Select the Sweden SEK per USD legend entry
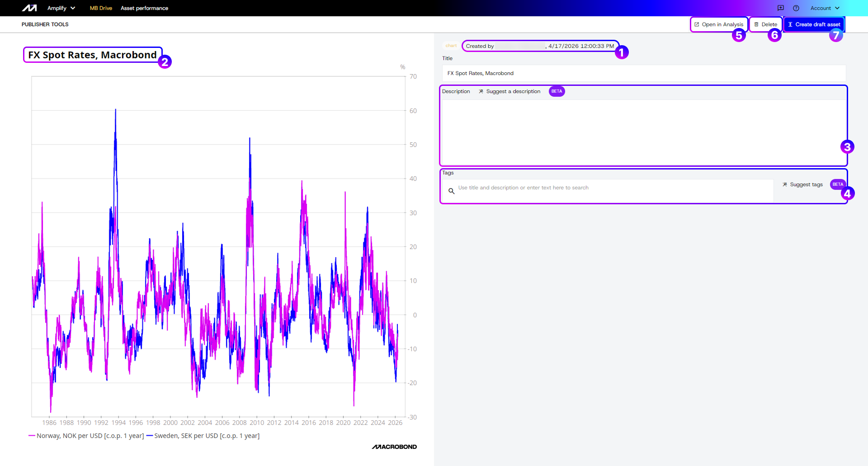Image resolution: width=868 pixels, height=466 pixels. click(x=207, y=436)
